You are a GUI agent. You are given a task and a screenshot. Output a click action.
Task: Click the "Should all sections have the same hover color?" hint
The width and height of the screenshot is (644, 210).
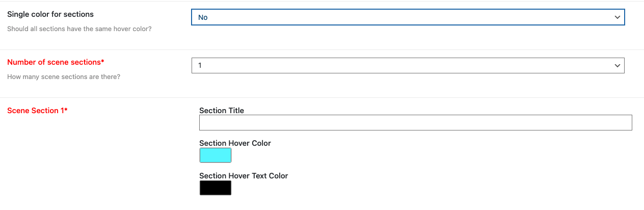point(79,29)
